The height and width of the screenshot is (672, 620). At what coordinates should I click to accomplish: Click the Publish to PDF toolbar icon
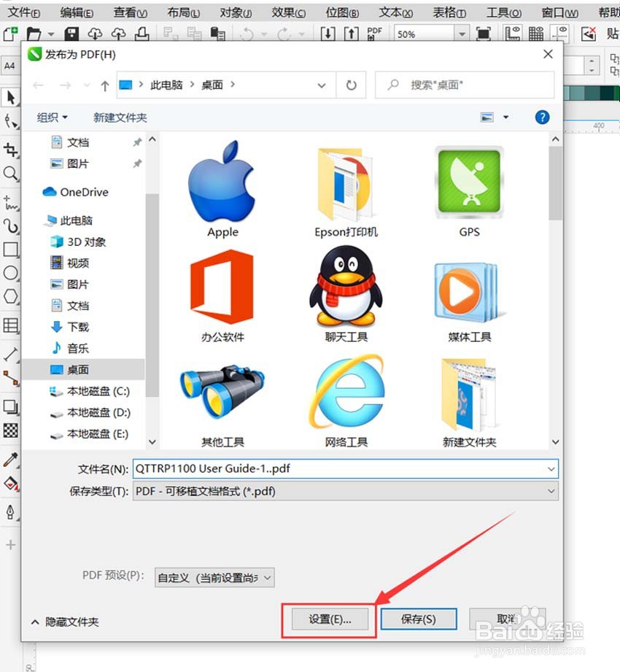click(x=374, y=34)
